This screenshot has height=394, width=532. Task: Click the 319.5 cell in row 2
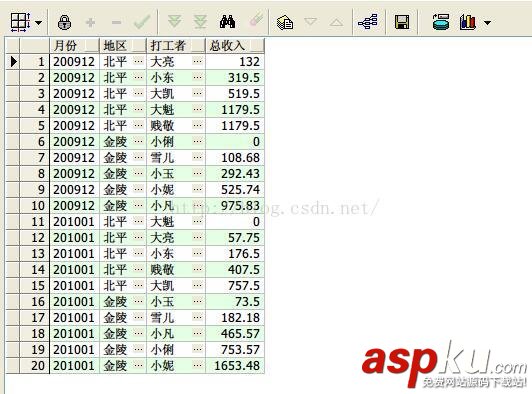pyautogui.click(x=235, y=77)
